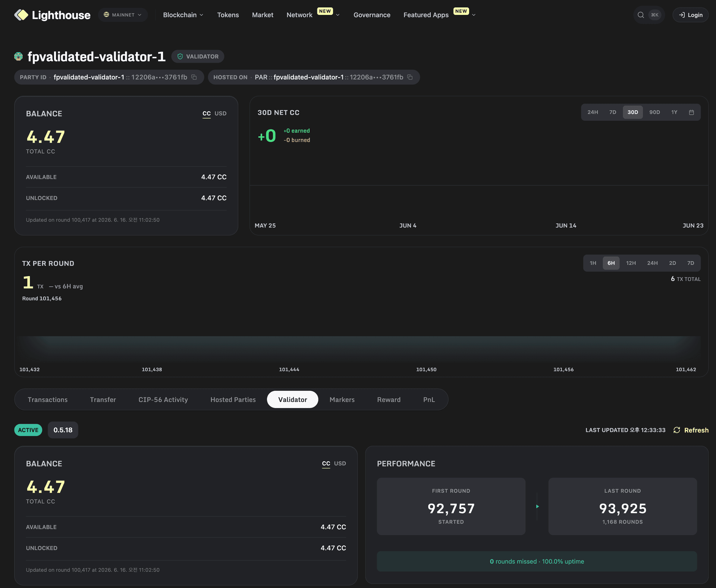Copy the Hosted On participant ID icon
This screenshot has height=588, width=716.
coord(410,77)
